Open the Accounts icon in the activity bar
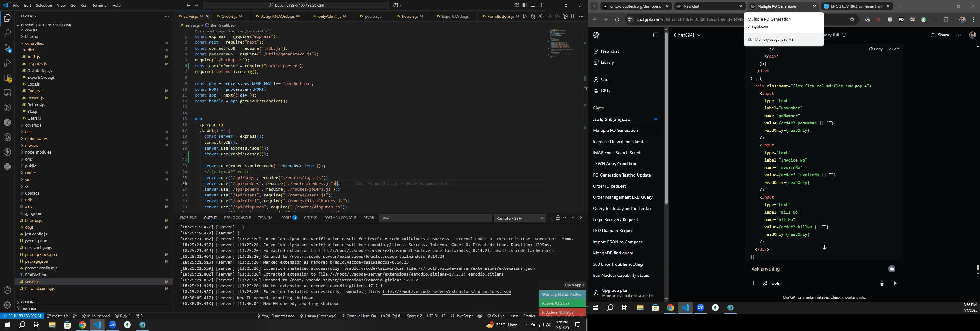980x331 pixels. point(7,290)
